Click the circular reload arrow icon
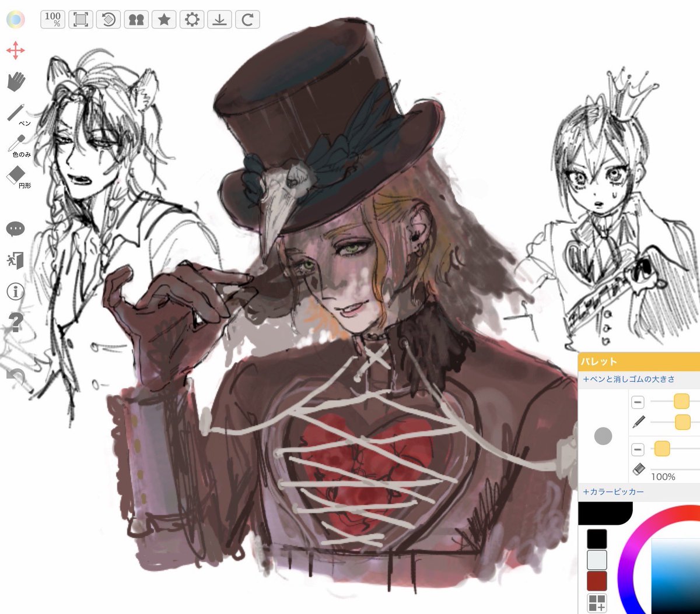Screen dimensions: 700x614 click(x=247, y=19)
